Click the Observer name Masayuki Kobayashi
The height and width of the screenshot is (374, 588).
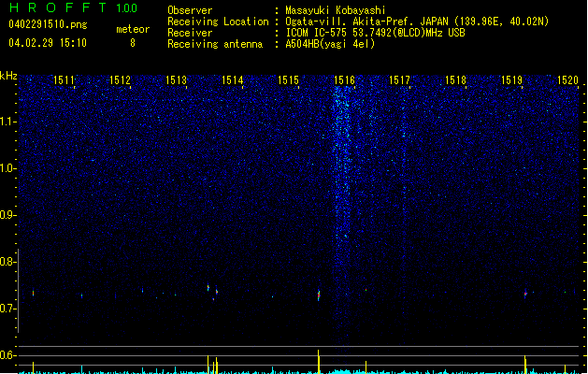(x=336, y=10)
